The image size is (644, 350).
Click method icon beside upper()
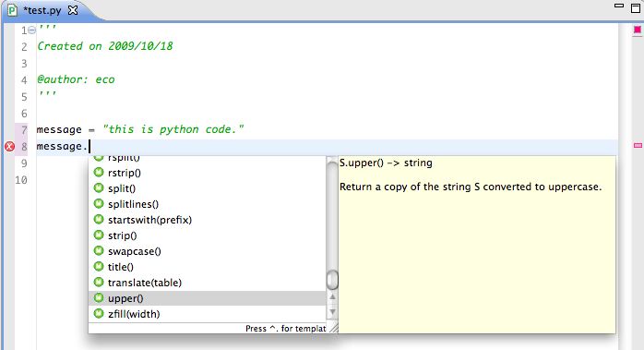coord(99,297)
